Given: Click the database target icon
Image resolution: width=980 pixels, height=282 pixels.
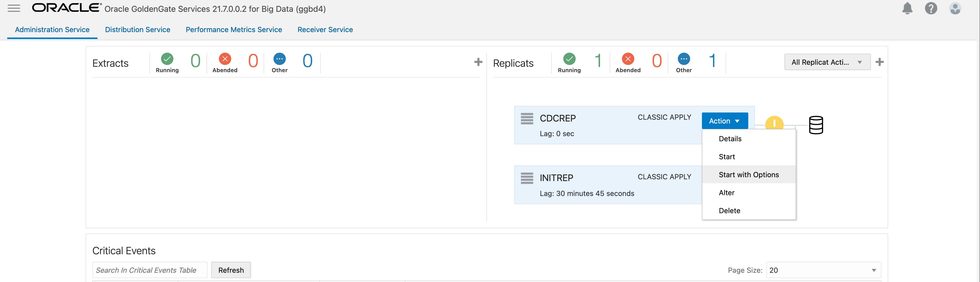Looking at the screenshot, I should click(816, 125).
